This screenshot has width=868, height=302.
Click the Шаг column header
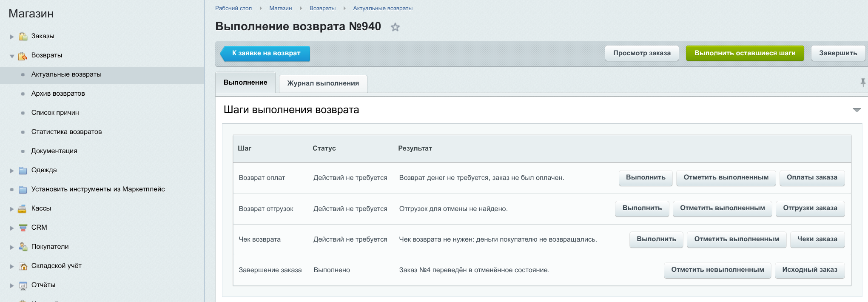(245, 148)
